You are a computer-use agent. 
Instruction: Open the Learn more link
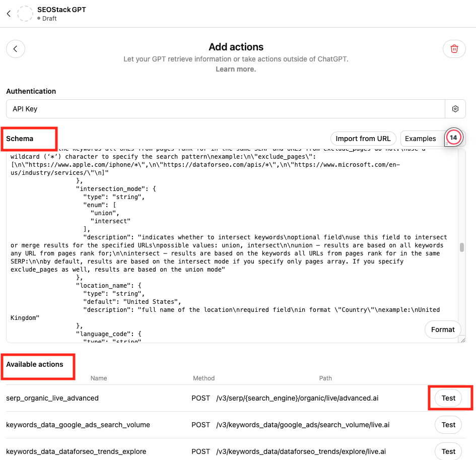(236, 69)
